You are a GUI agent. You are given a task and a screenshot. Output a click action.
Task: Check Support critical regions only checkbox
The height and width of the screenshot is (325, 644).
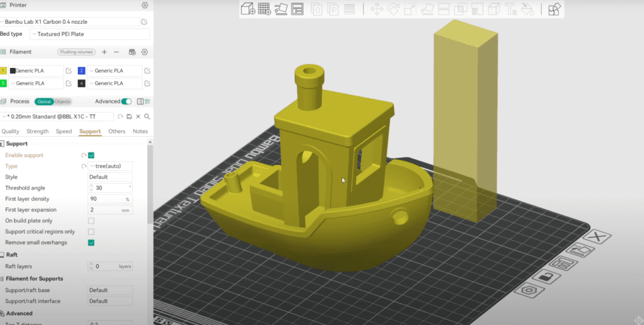coord(91,232)
